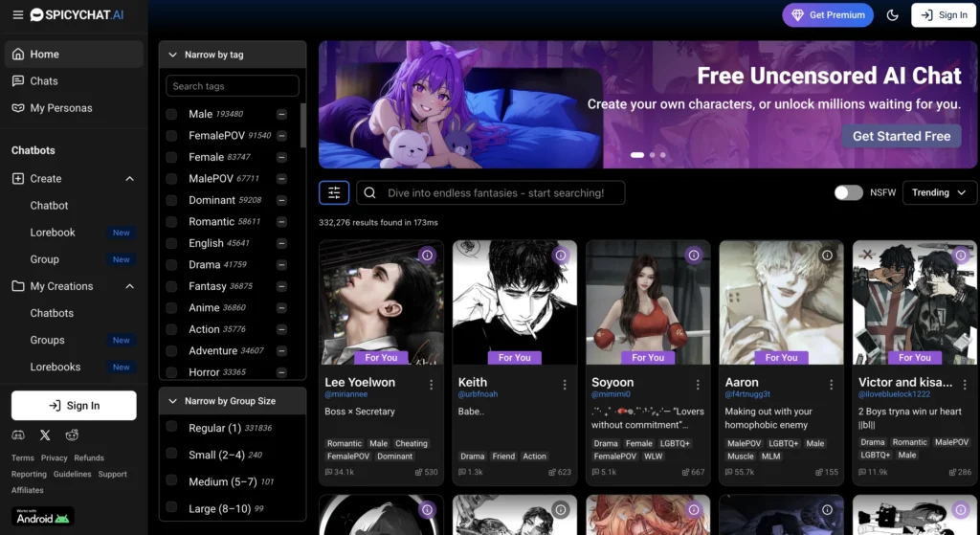Select second banner carousel dot
The height and width of the screenshot is (535, 980).
click(x=653, y=155)
